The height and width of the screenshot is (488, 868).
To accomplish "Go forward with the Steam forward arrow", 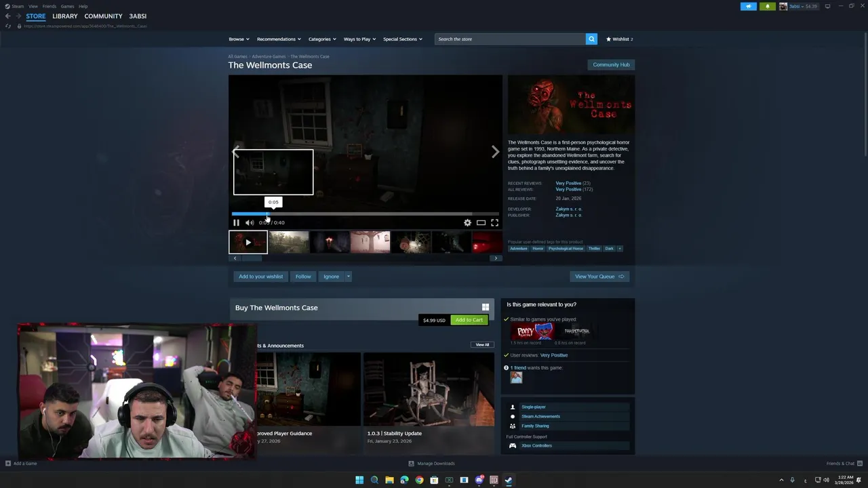I will pyautogui.click(x=18, y=16).
